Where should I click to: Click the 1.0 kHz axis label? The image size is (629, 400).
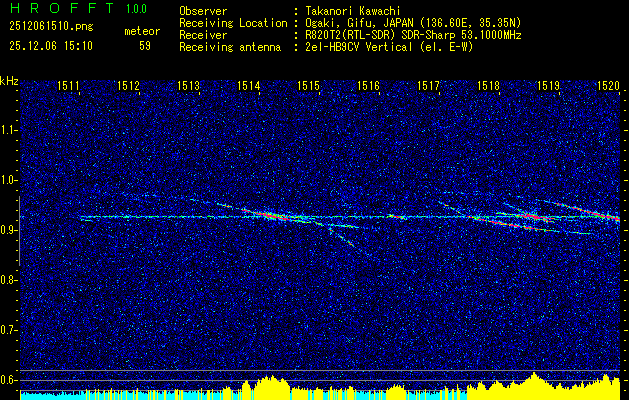7,180
